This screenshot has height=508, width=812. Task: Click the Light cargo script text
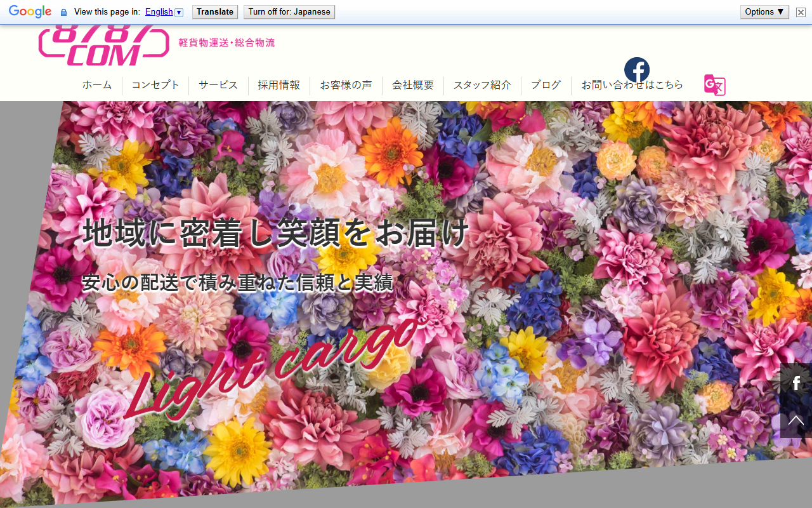pos(273,368)
